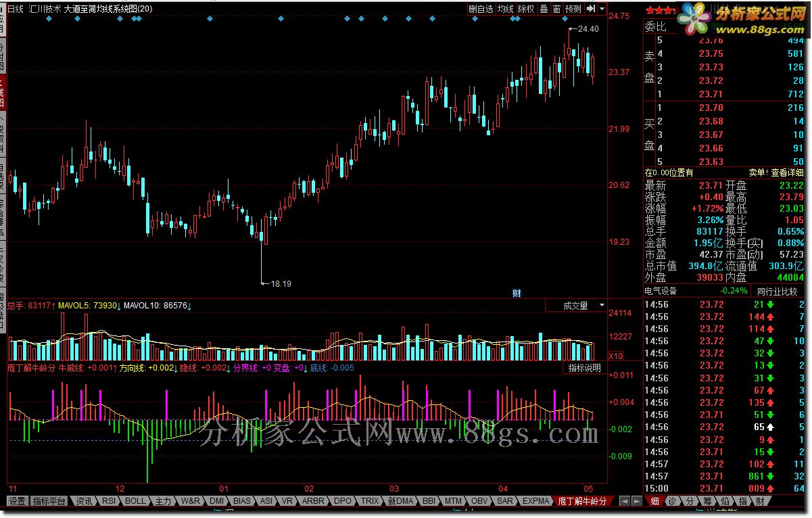Image resolution: width=812 pixels, height=518 pixels.
Task: Select the TRIX indicator tab
Action: (370, 501)
